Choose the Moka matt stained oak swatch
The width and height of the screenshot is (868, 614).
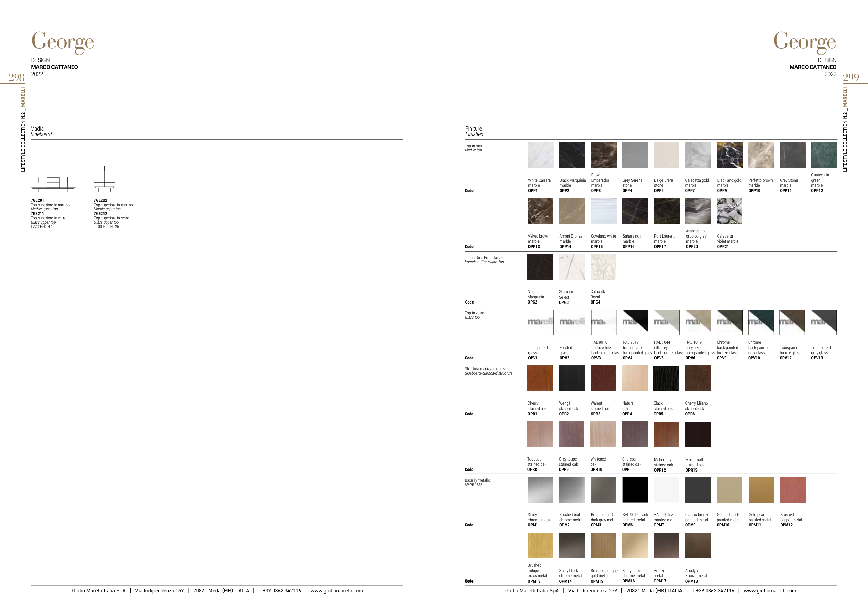(698, 434)
